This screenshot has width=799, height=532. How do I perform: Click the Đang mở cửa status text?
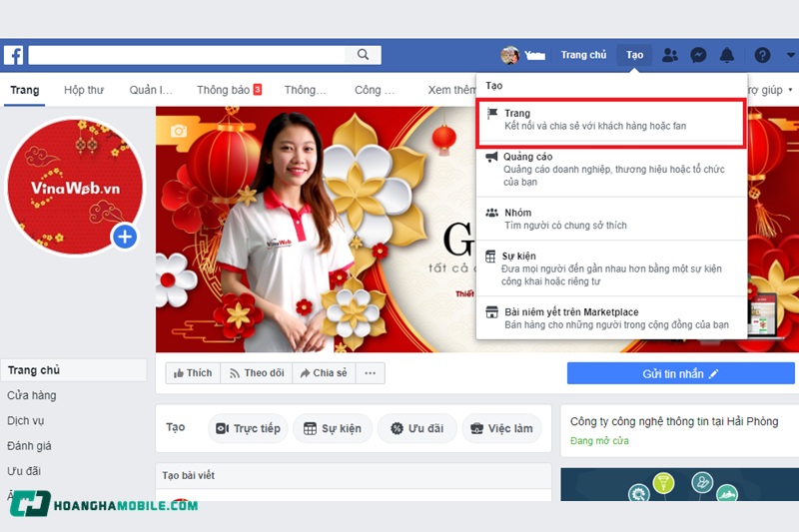tap(599, 441)
